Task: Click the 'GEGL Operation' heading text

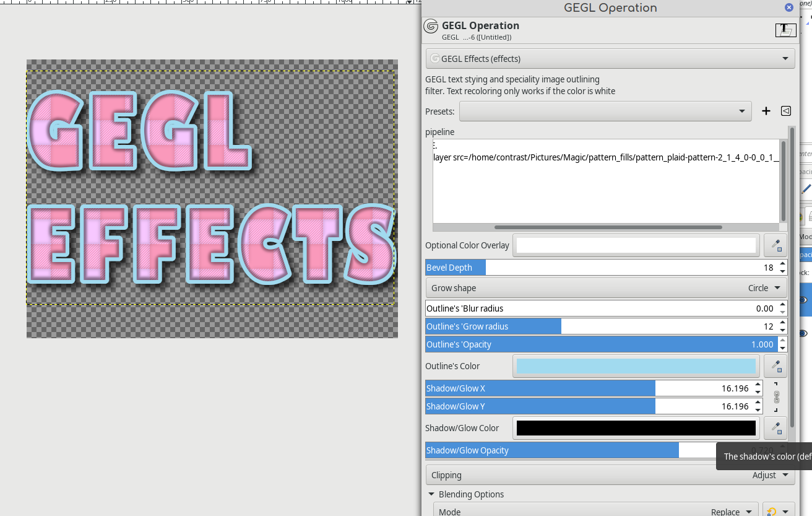Action: click(481, 25)
